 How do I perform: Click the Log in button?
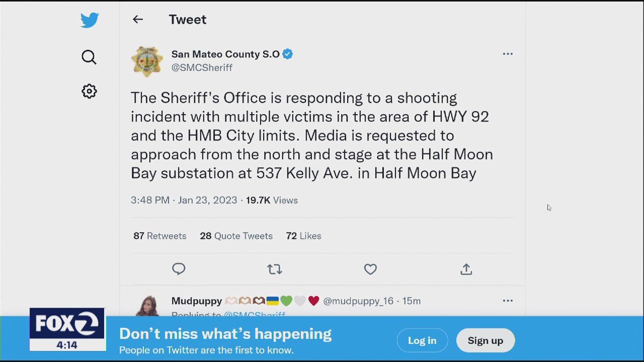tap(422, 340)
